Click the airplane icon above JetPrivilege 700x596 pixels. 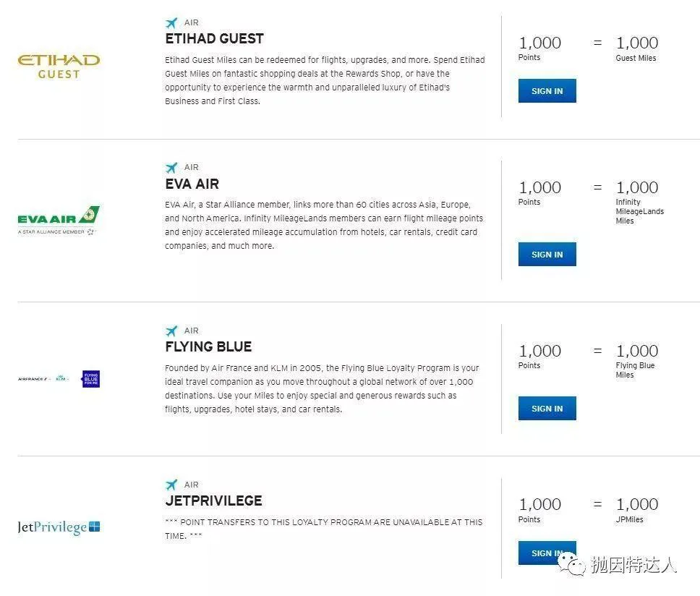pyautogui.click(x=171, y=485)
